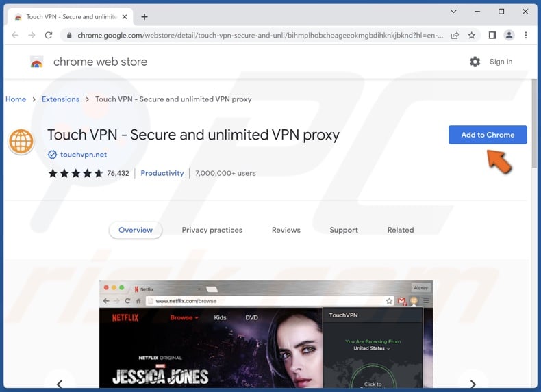Open the Support tab
The width and height of the screenshot is (541, 392).
344,230
